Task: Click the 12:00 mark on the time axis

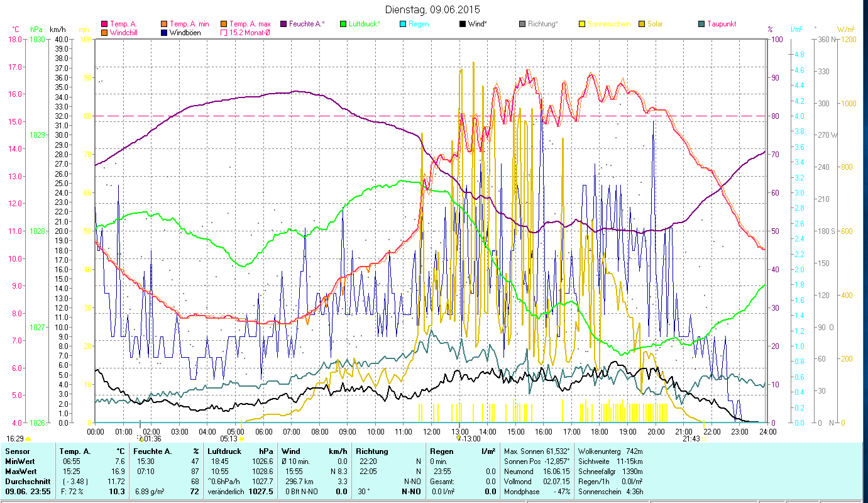Action: click(x=432, y=431)
